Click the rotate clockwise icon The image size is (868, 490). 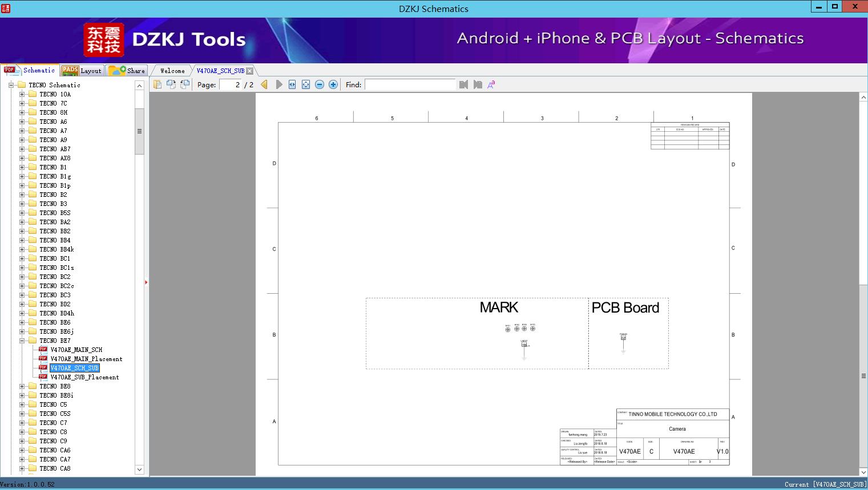click(185, 84)
